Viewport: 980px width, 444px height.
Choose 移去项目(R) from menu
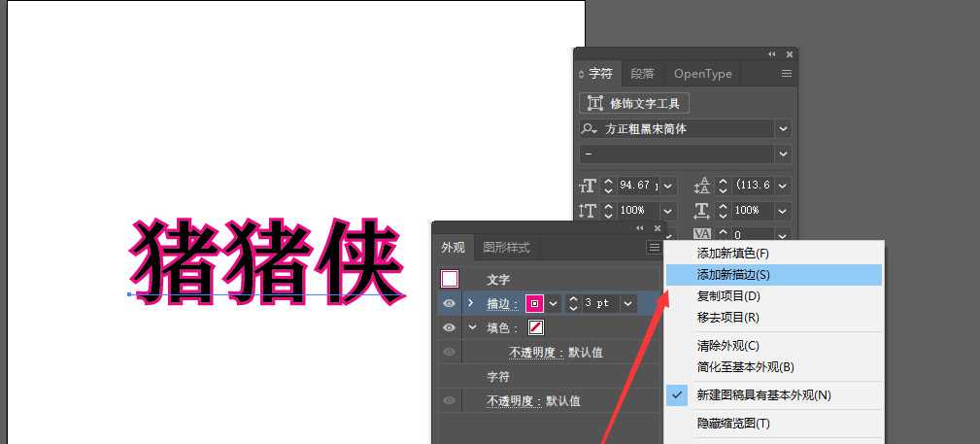(x=774, y=317)
